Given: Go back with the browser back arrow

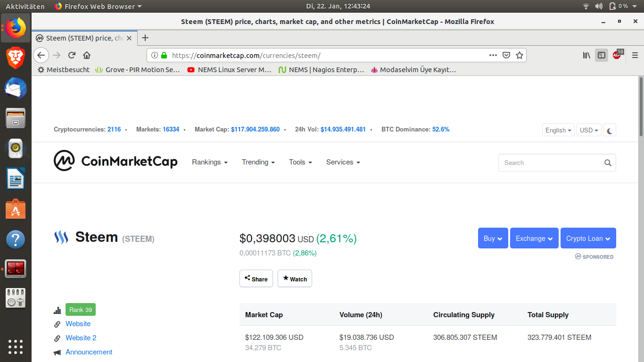Looking at the screenshot, I should click(41, 55).
